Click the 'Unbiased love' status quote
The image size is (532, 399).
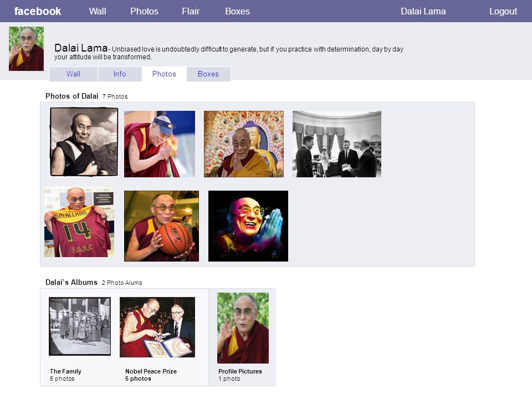[x=229, y=53]
